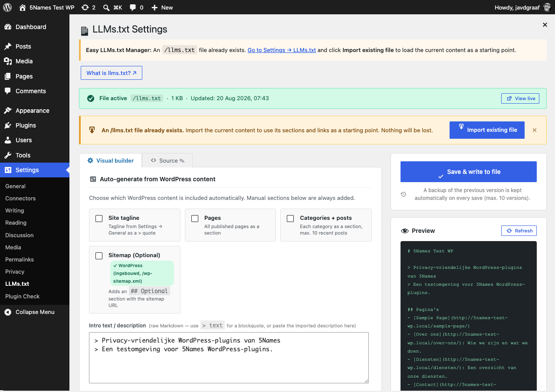The width and height of the screenshot is (555, 392).
Task: Visit the 5Names Test WP site link
Action: click(x=47, y=7)
